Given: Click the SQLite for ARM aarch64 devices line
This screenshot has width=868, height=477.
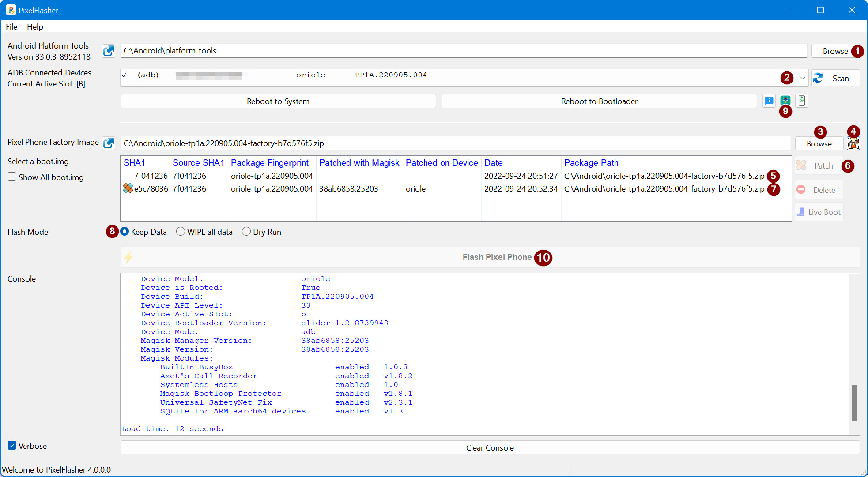Looking at the screenshot, I should [x=281, y=411].
